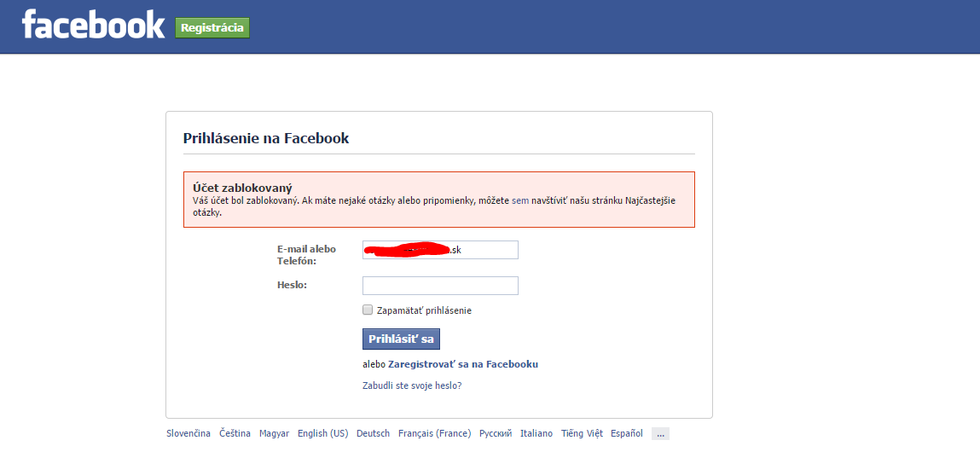Select Slovenčina language
Image resolution: width=980 pixels, height=452 pixels.
point(188,433)
